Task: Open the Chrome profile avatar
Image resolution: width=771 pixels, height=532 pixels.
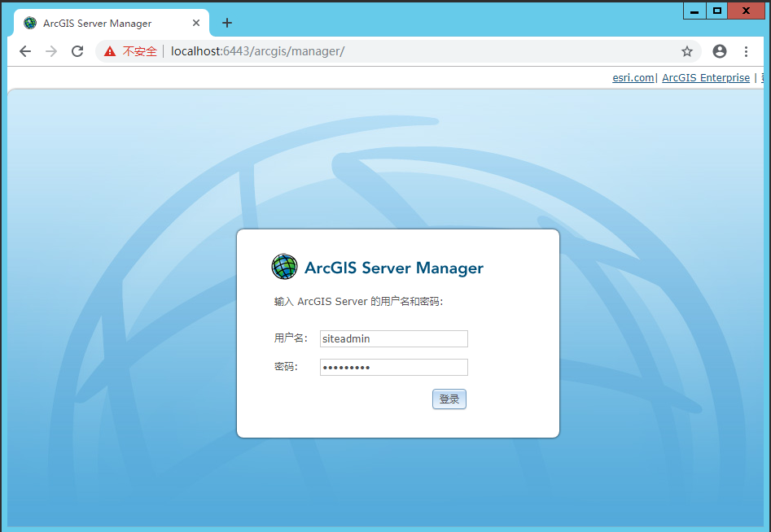Action: (720, 51)
